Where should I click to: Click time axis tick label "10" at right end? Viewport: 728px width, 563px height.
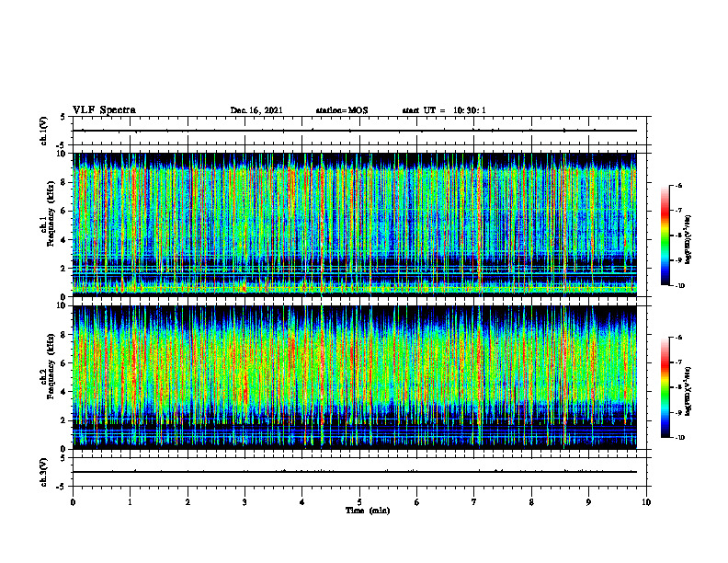(x=646, y=502)
